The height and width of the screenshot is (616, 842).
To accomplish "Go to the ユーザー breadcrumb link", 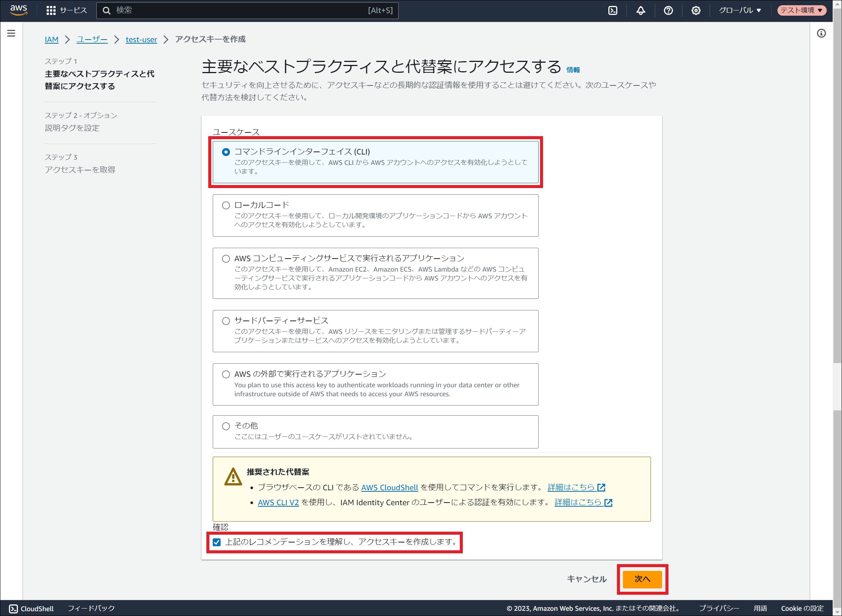I will [x=92, y=39].
